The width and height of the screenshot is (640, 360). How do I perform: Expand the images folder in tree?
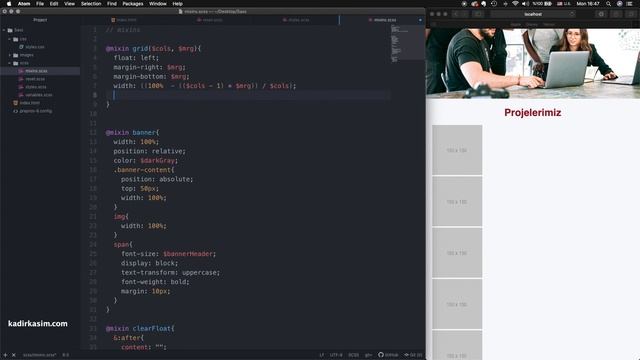pyautogui.click(x=9, y=55)
